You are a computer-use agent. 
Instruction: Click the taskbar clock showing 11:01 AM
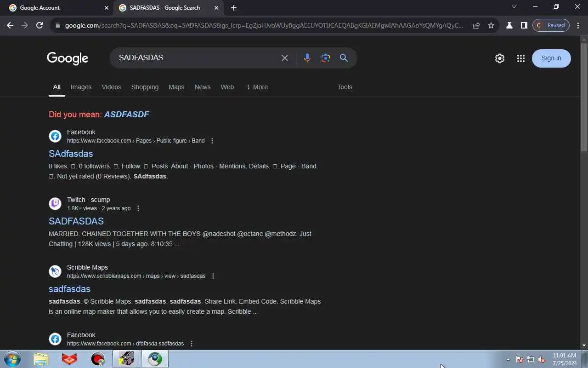click(x=565, y=359)
